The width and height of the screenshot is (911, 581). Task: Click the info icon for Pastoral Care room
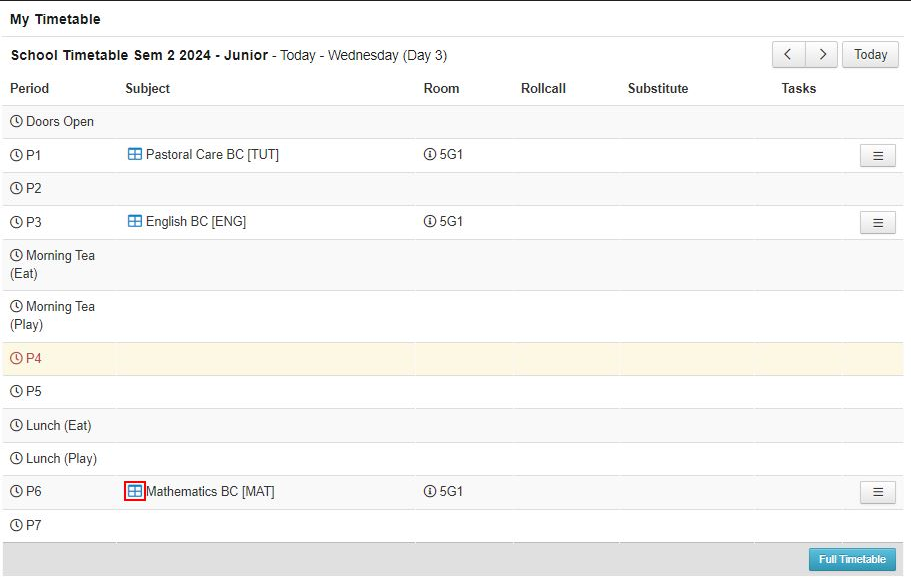pyautogui.click(x=430, y=155)
